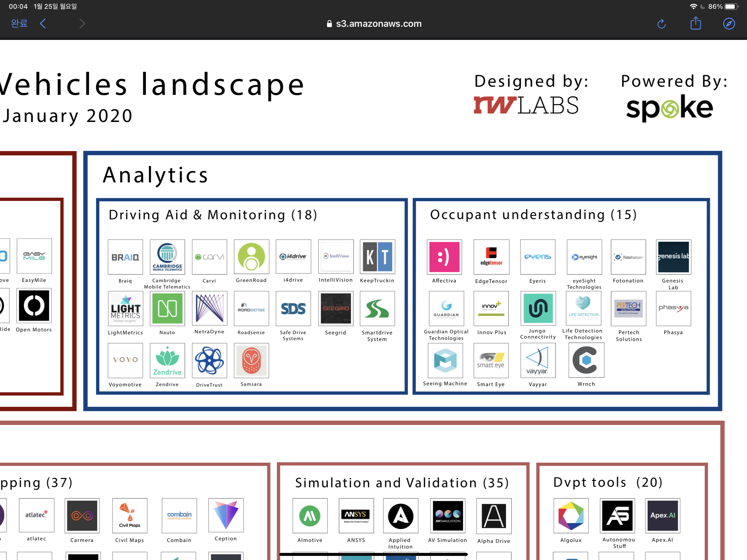Viewport: 747px width, 560px height.
Task: Click the ANSYS logo
Action: click(356, 515)
